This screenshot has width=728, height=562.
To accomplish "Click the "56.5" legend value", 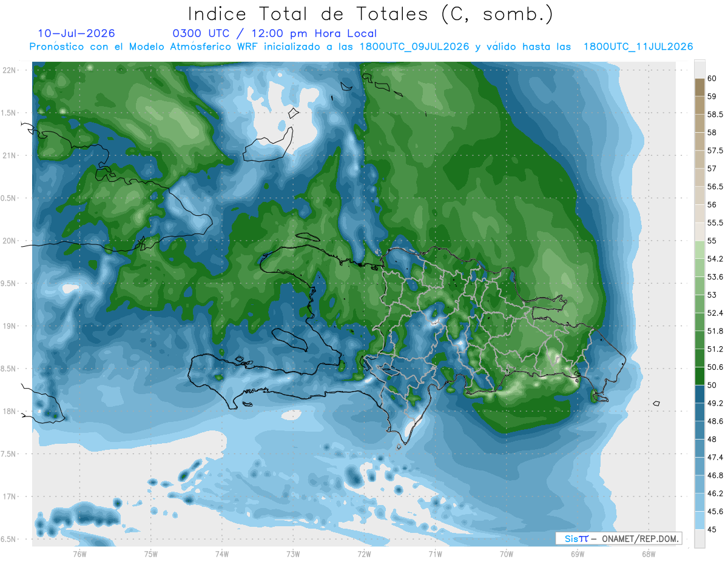I will point(714,186).
